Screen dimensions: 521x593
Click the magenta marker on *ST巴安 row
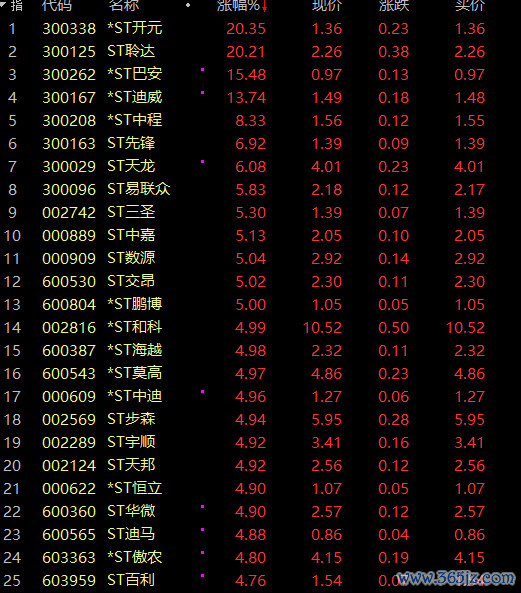[203, 70]
